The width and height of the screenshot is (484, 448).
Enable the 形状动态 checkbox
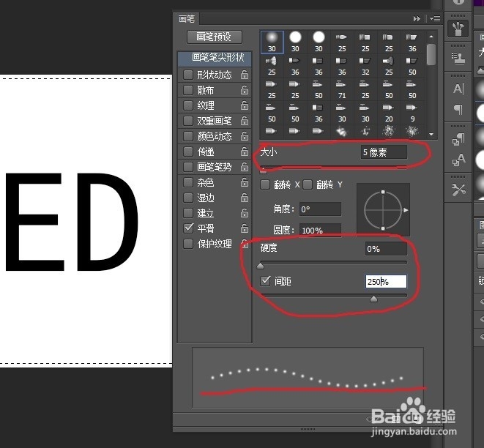pyautogui.click(x=188, y=75)
